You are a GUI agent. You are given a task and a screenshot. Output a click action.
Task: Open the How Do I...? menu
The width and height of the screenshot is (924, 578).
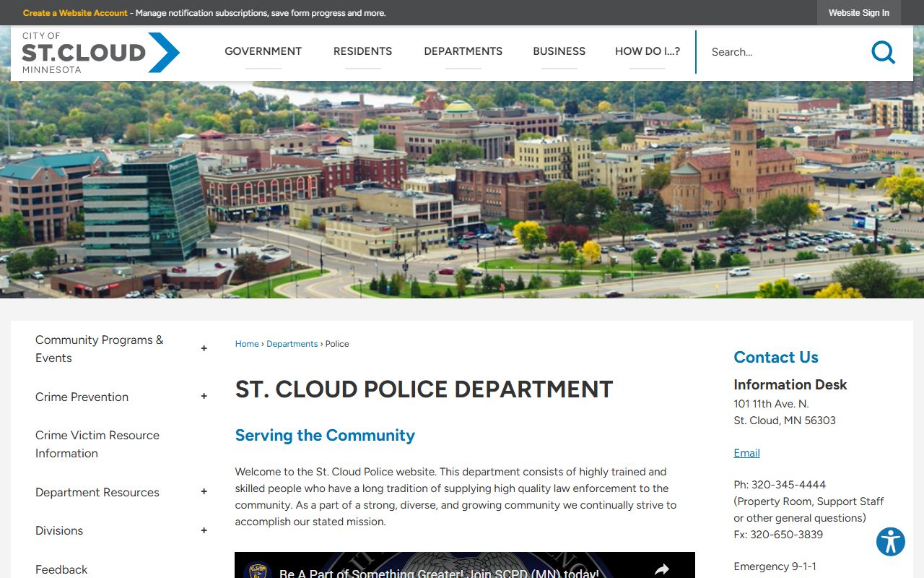click(x=648, y=51)
